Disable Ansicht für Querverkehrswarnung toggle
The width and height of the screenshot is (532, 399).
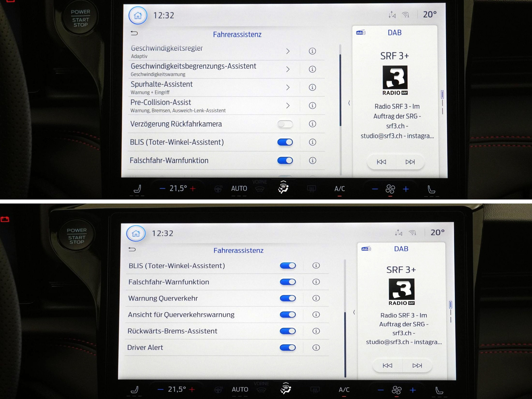(x=288, y=315)
